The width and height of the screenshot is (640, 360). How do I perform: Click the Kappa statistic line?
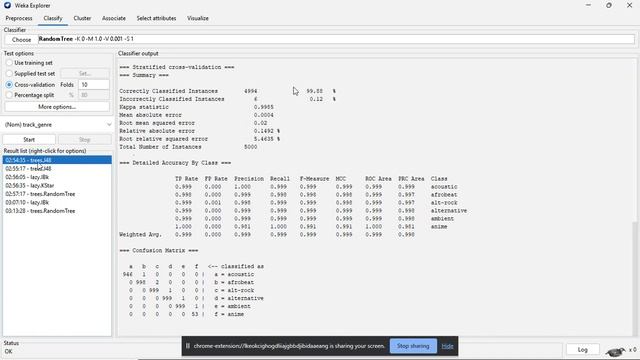[x=196, y=107]
